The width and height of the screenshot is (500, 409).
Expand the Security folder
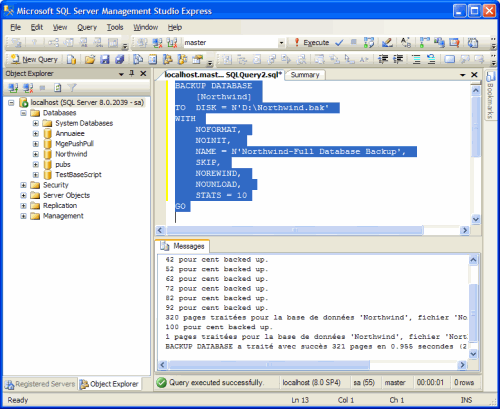(23, 185)
